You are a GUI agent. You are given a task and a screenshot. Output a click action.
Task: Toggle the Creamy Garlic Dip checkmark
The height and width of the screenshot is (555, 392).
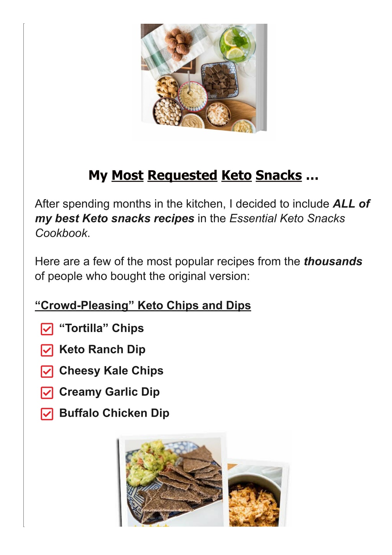[x=47, y=393]
